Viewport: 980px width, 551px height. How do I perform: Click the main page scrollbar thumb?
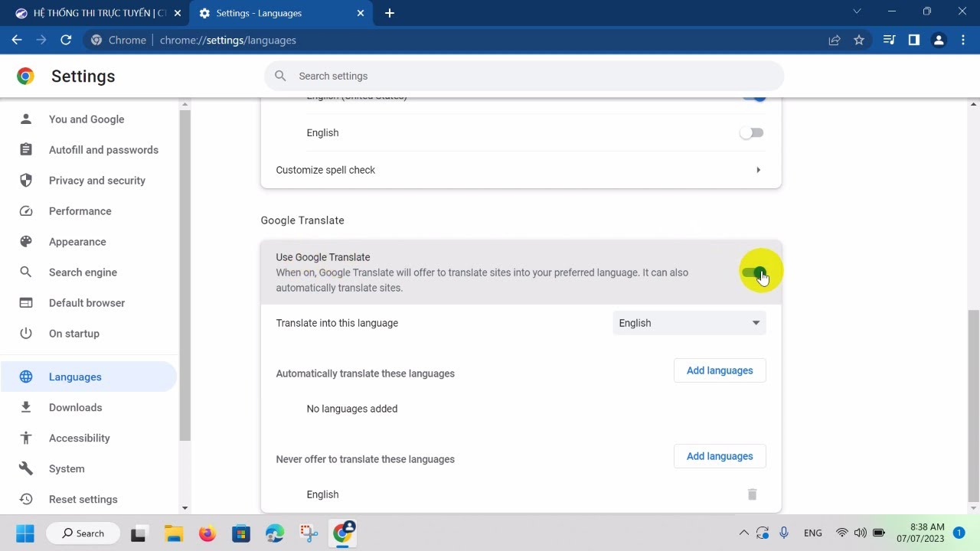point(974,406)
